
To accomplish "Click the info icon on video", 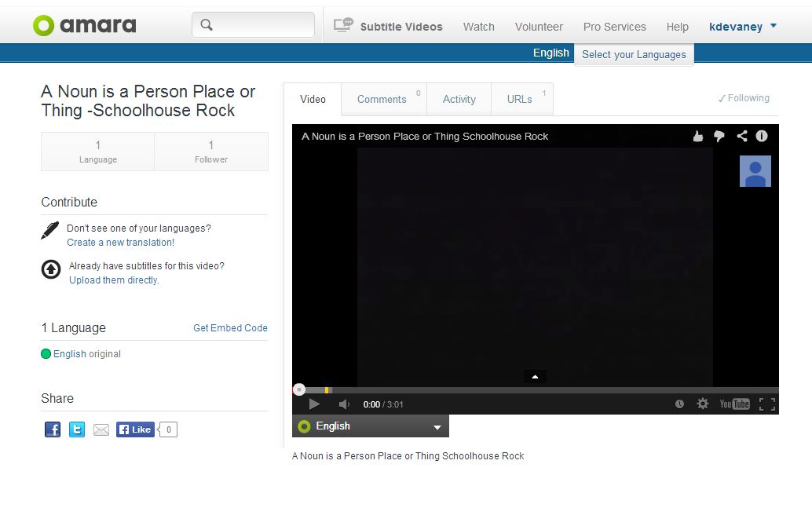I will 761,136.
